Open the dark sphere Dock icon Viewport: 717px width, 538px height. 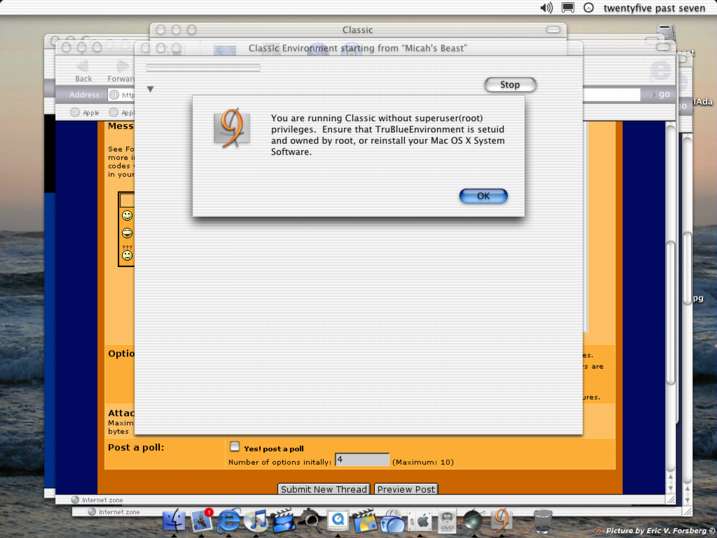click(473, 521)
